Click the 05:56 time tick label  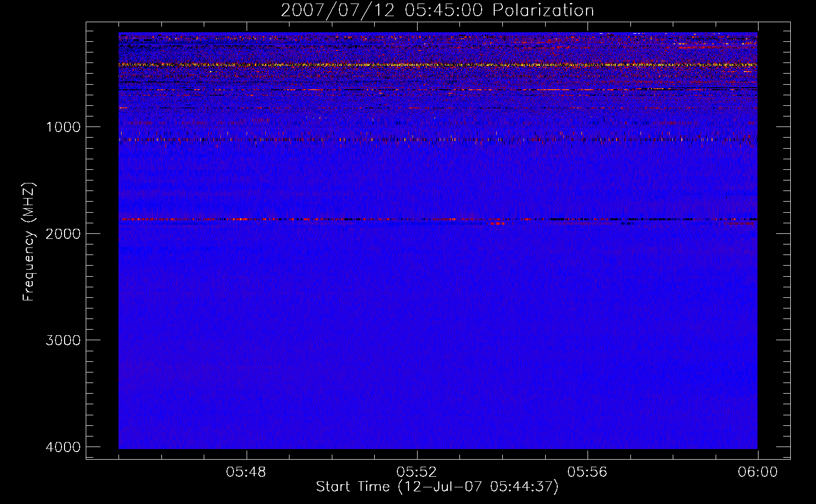pyautogui.click(x=587, y=472)
